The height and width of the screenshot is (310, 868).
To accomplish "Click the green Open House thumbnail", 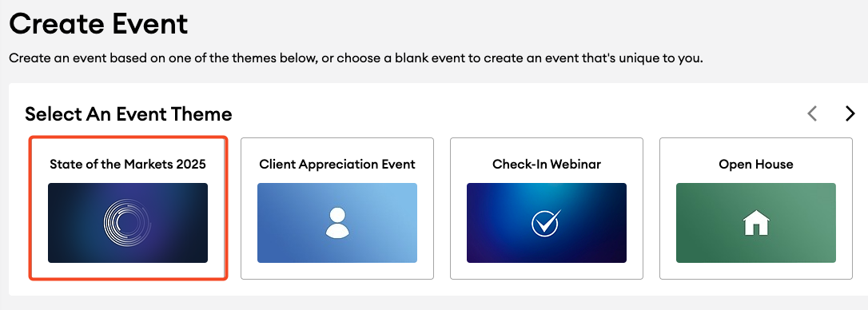I will tap(755, 223).
